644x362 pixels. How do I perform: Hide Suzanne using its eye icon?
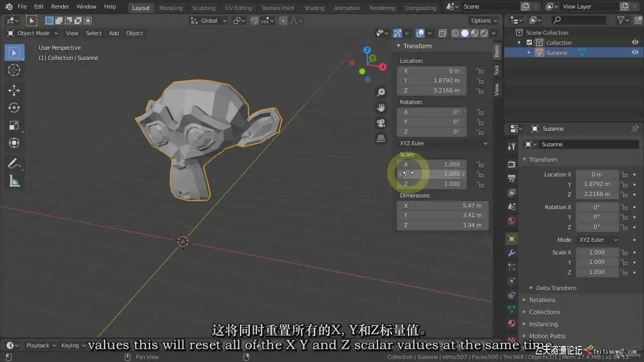click(x=635, y=52)
